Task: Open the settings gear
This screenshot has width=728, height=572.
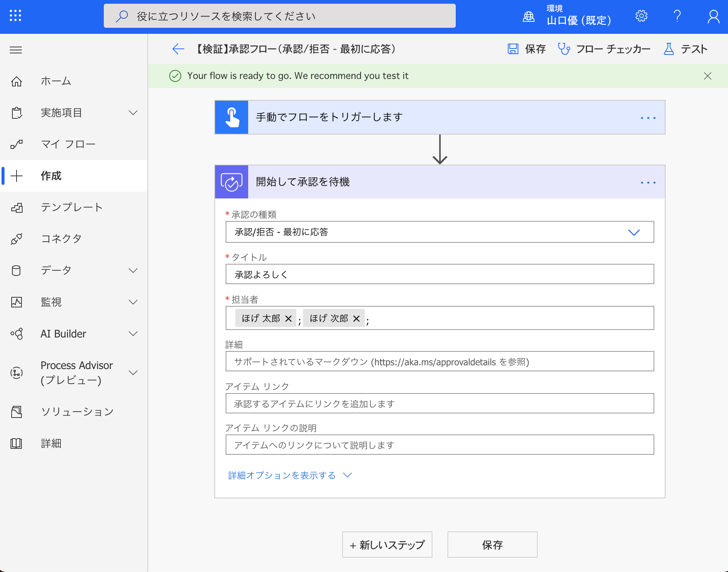Action: (641, 16)
